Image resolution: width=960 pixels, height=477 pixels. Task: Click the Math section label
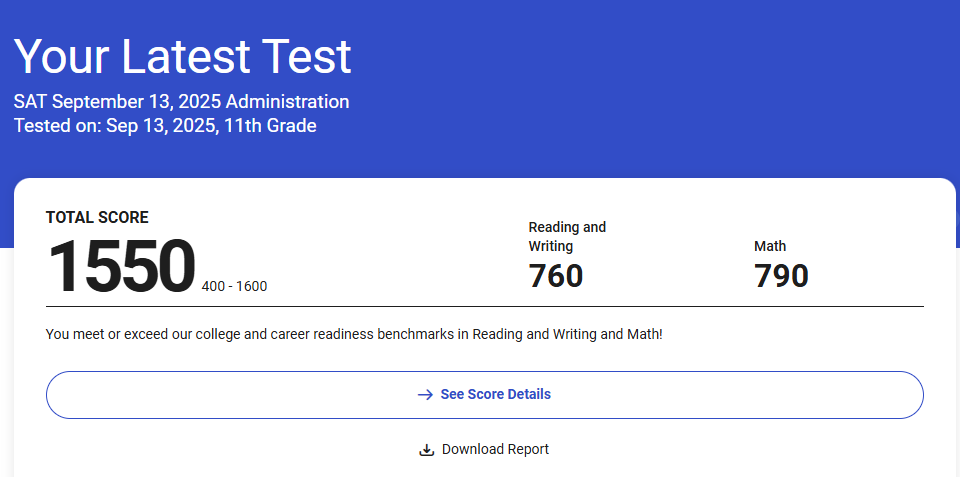click(x=770, y=246)
